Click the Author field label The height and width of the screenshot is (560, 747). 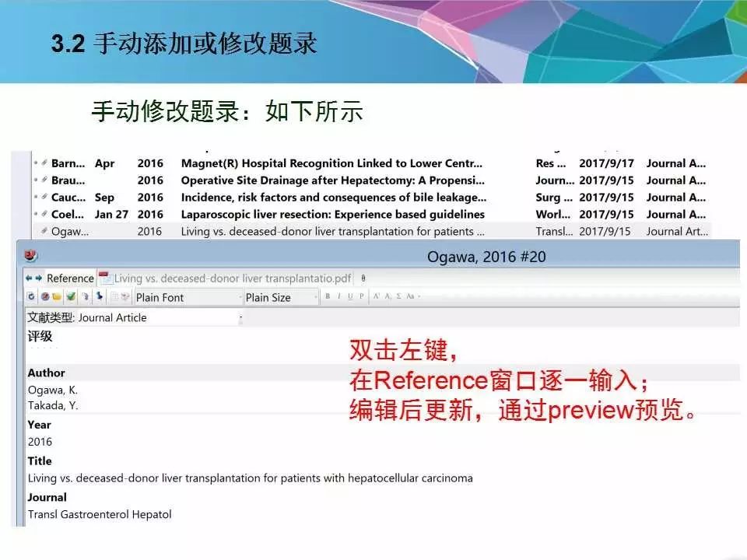(46, 373)
